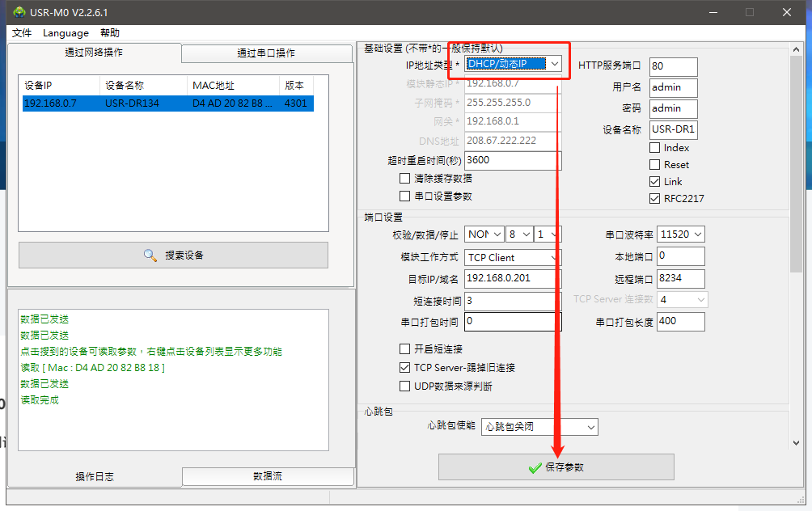Click the 设备名称 column header
This screenshot has height=511, width=812.
[x=143, y=86]
